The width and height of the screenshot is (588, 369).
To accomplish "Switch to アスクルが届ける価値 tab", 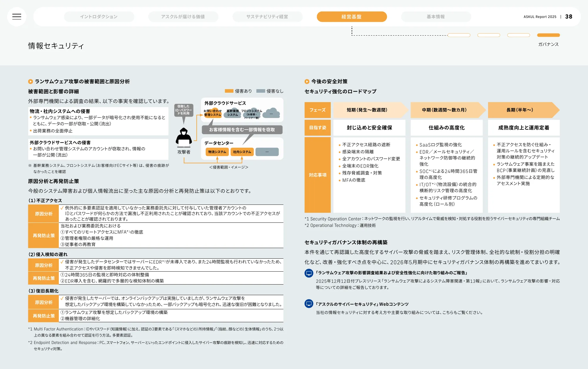I will (x=183, y=17).
